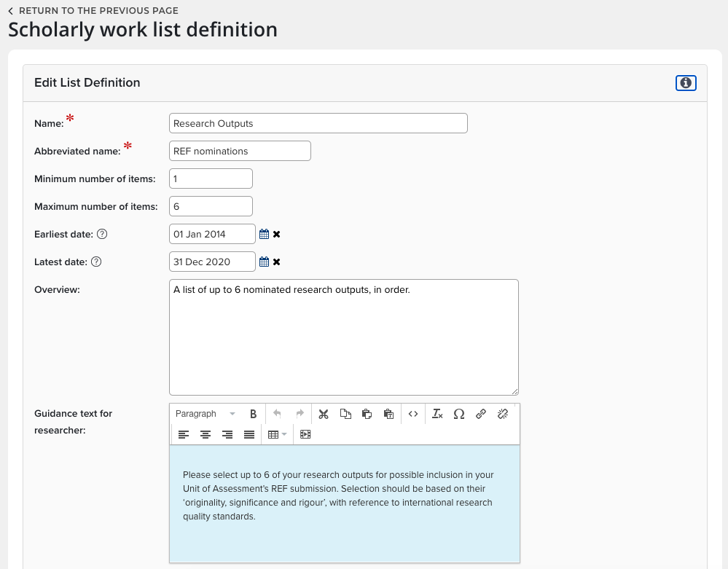The width and height of the screenshot is (728, 569).
Task: Toggle bold formatting in guidance editor
Action: 253,414
